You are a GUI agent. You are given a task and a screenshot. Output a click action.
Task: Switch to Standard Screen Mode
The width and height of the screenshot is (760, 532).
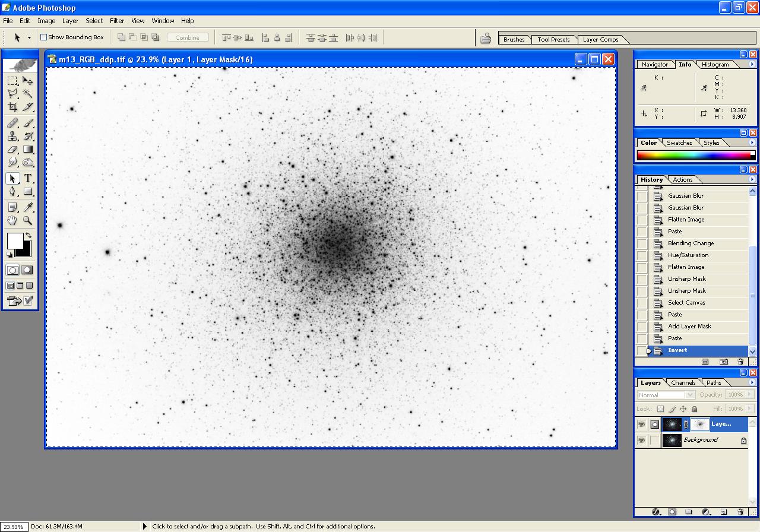(x=11, y=286)
